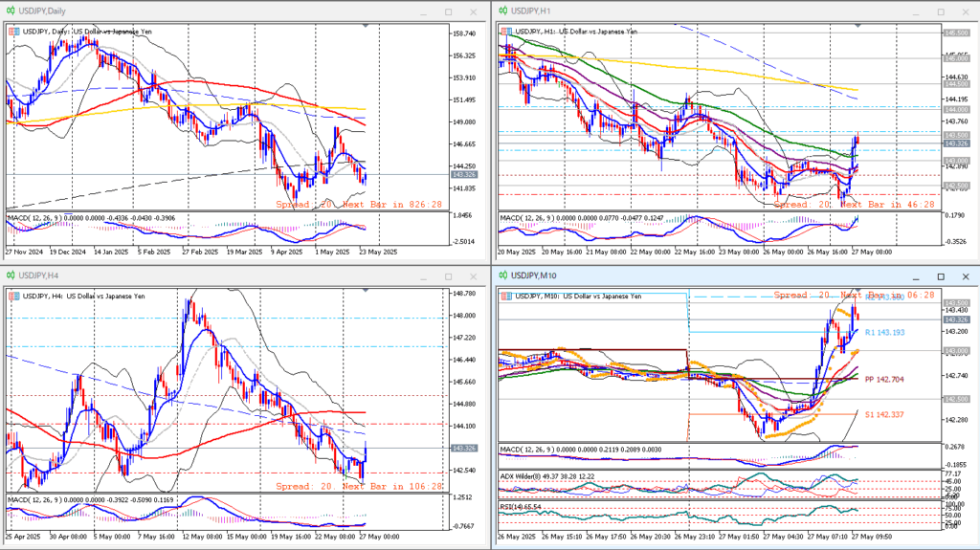Click the USDJPY,M10 window title icon

pos(503,275)
